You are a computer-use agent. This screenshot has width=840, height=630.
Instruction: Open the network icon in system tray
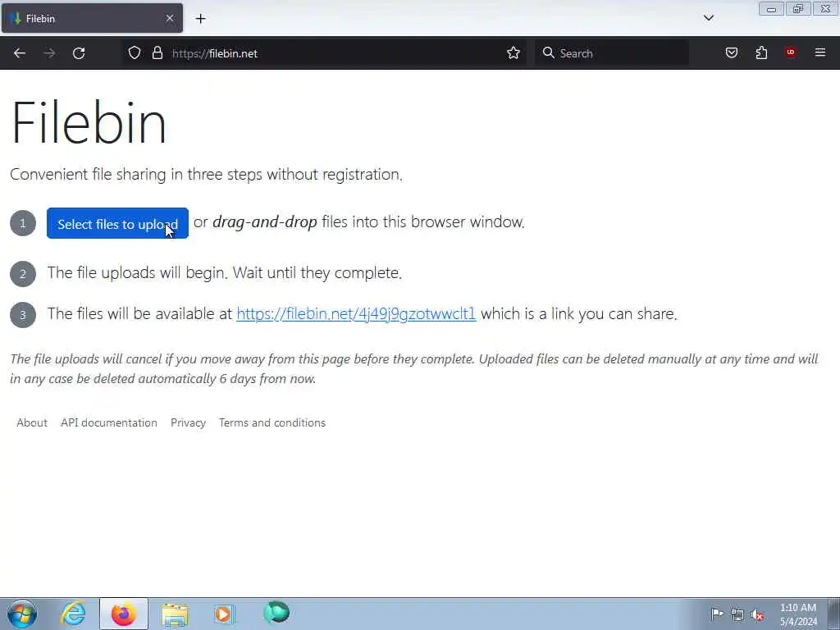click(x=737, y=614)
